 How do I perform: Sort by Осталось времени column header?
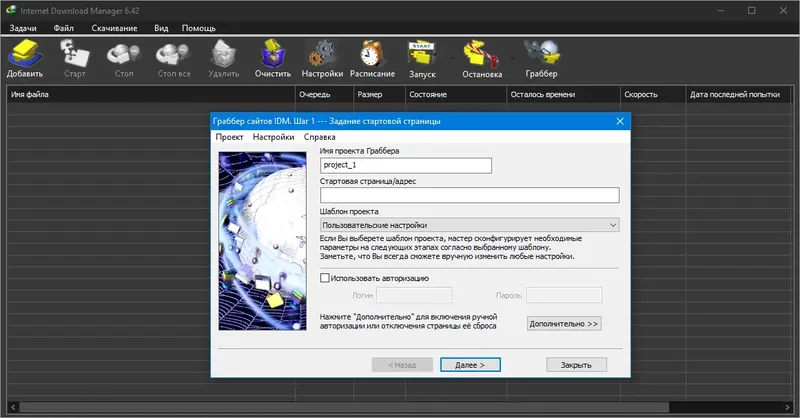coord(564,94)
